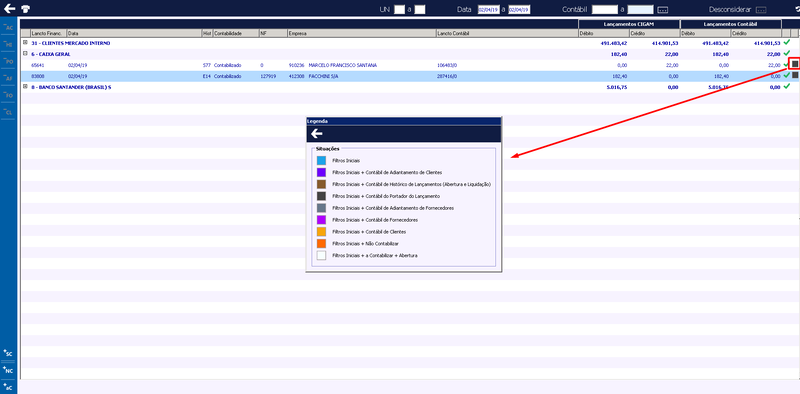Click green checkmark on CAIXA GERAL row

(787, 54)
